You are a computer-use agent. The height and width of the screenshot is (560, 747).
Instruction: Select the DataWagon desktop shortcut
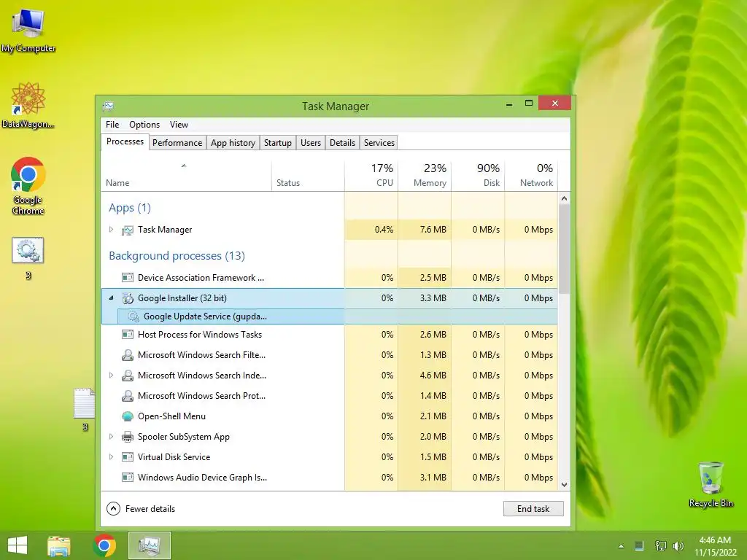click(x=28, y=106)
